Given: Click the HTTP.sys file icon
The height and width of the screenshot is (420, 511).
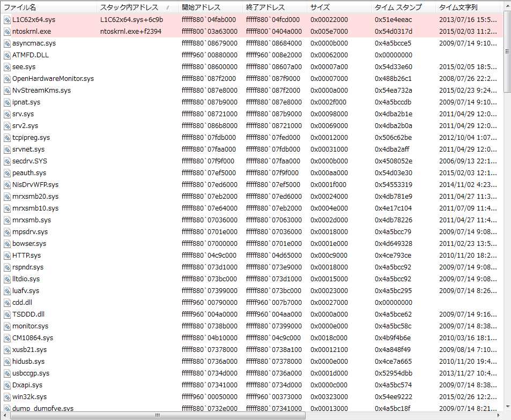Looking at the screenshot, I should [7, 256].
